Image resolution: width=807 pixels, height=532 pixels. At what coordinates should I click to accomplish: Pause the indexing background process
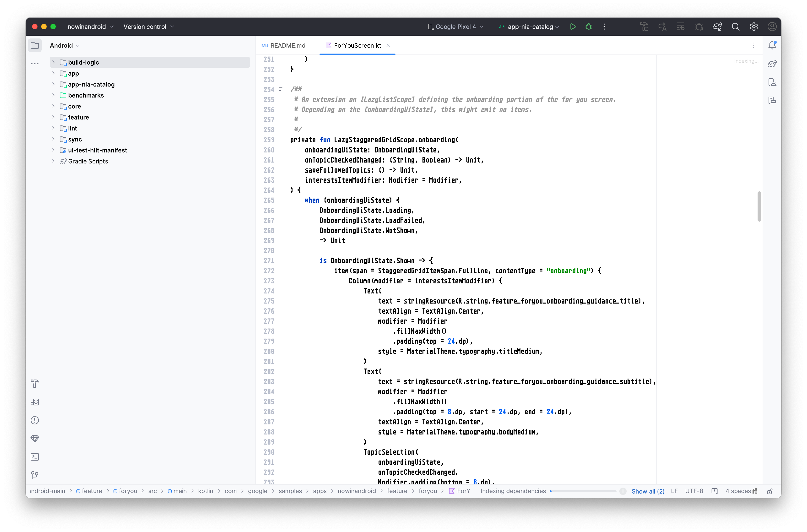623,491
